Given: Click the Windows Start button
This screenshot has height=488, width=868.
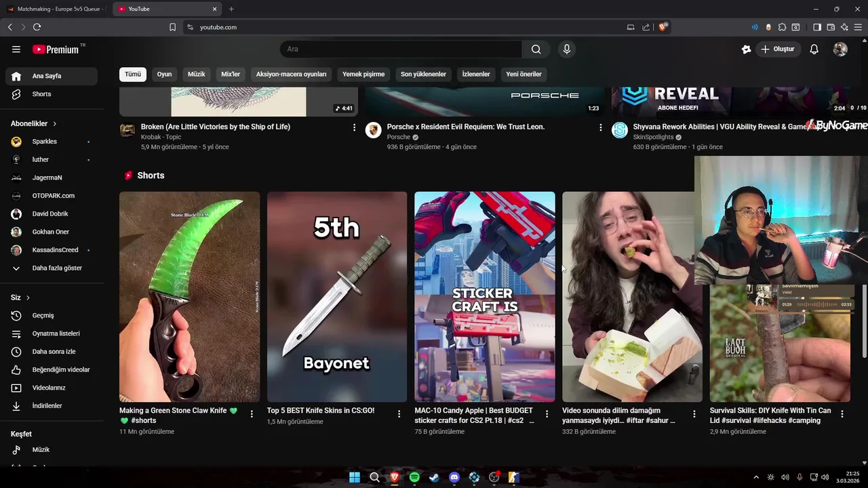Looking at the screenshot, I should (x=354, y=477).
